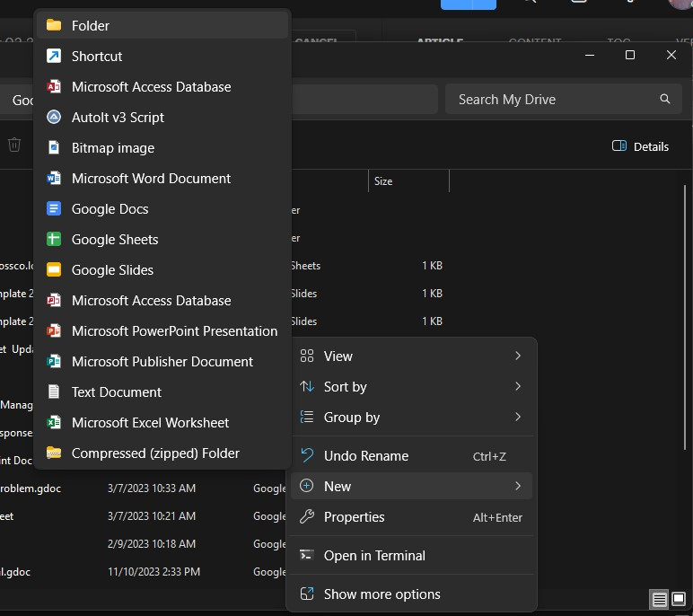The width and height of the screenshot is (693, 616).
Task: Choose Sort by in the context menu
Action: 411,386
